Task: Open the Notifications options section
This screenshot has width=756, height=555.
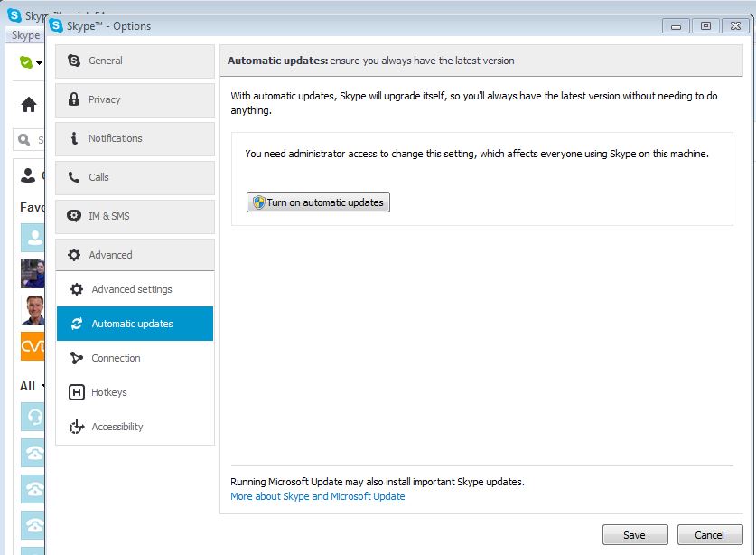Action: (x=135, y=138)
